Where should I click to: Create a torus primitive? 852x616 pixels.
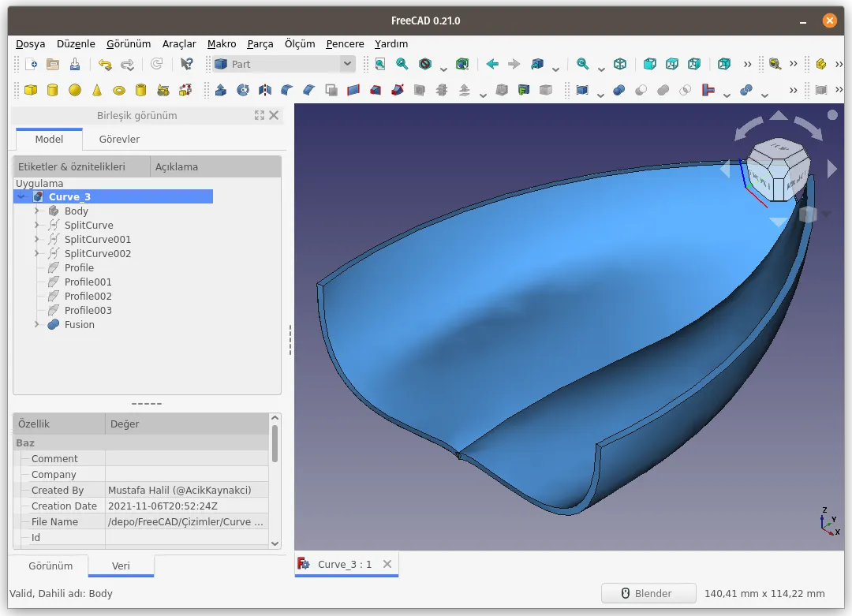(119, 90)
